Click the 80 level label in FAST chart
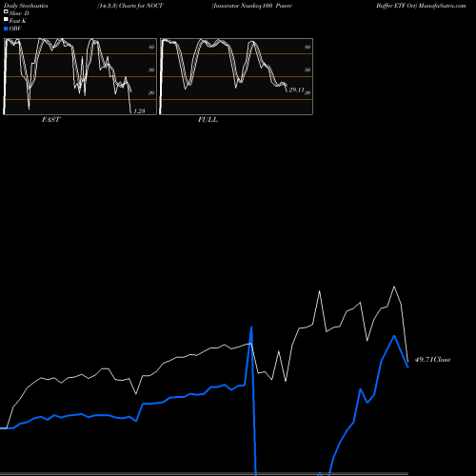Screen dimensions: 476x476 click(x=151, y=47)
